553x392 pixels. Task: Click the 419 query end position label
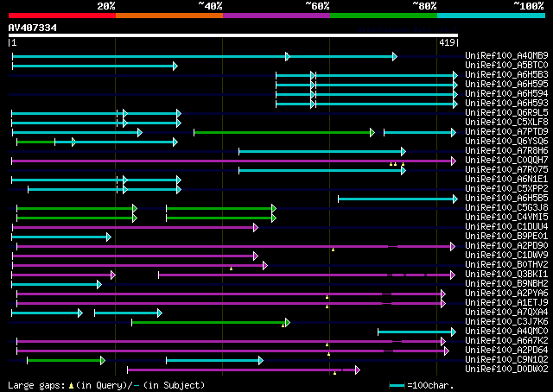[x=447, y=42]
